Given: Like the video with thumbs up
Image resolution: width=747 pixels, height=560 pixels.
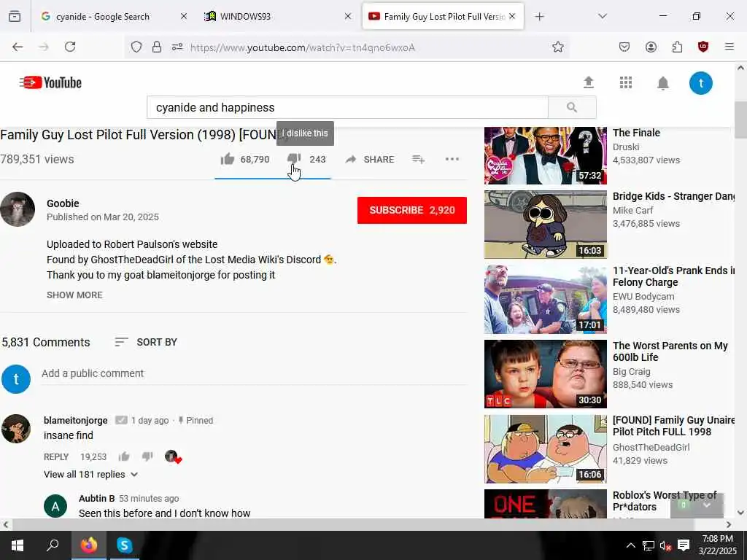Looking at the screenshot, I should tap(228, 158).
